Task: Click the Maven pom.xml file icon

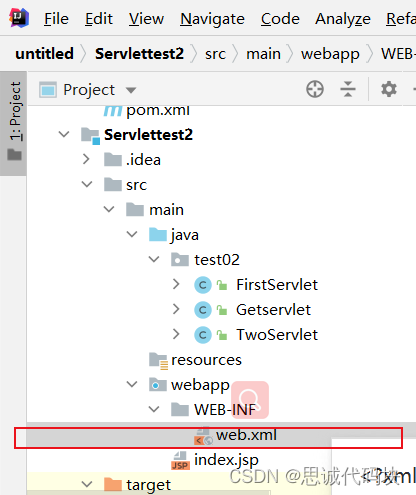Action: [x=113, y=110]
